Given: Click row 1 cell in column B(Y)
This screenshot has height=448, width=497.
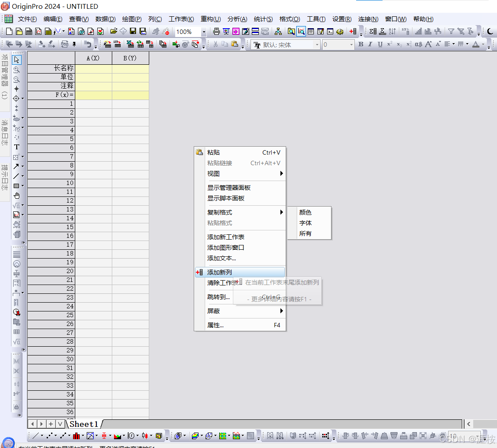Looking at the screenshot, I should 130,104.
